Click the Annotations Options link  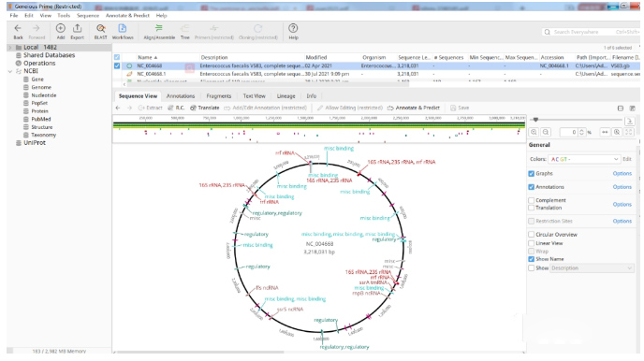(x=622, y=187)
